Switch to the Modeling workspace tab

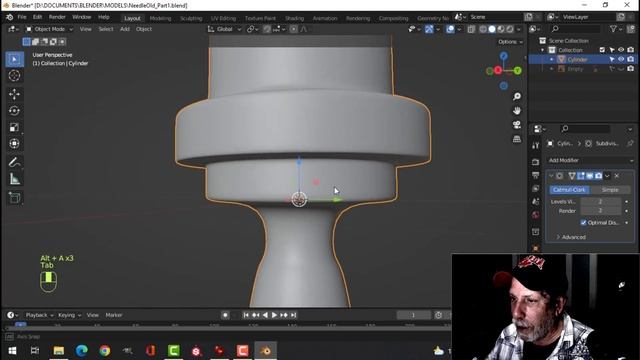click(160, 18)
